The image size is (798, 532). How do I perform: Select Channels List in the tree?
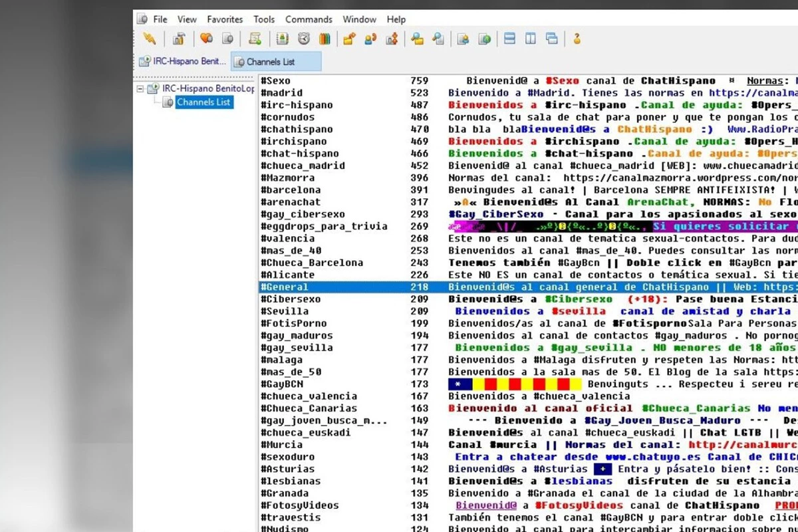pyautogui.click(x=203, y=102)
